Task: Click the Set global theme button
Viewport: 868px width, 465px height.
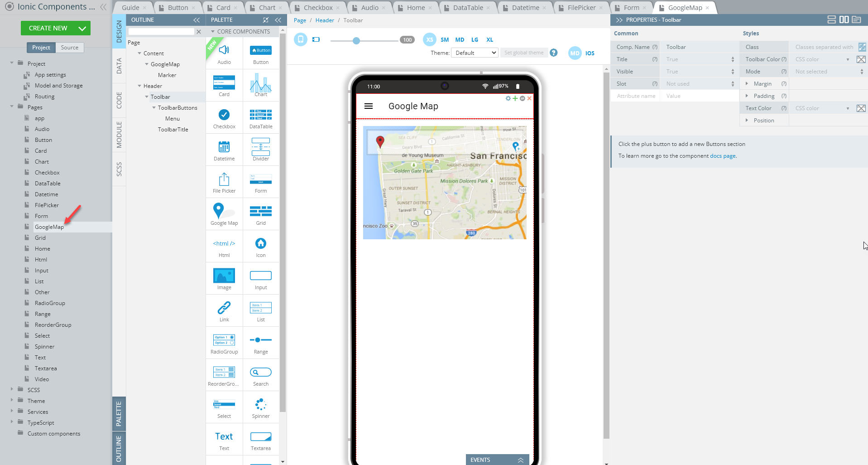Action: click(524, 53)
